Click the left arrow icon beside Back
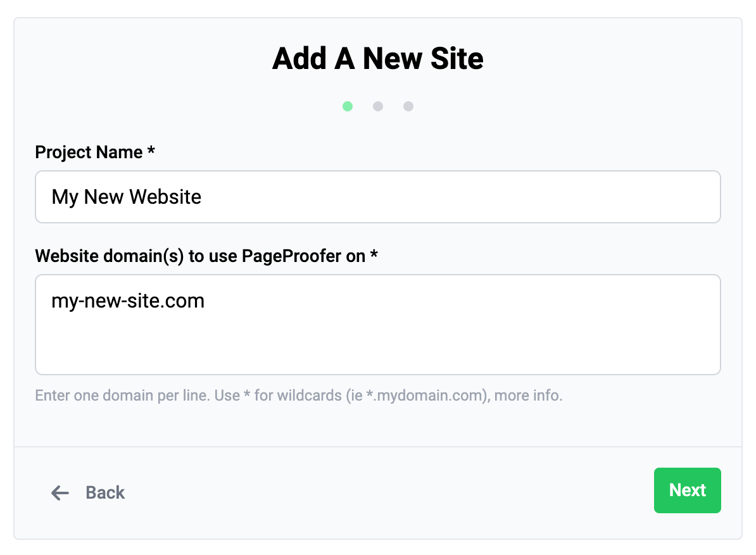Image resolution: width=756 pixels, height=555 pixels. [x=60, y=493]
